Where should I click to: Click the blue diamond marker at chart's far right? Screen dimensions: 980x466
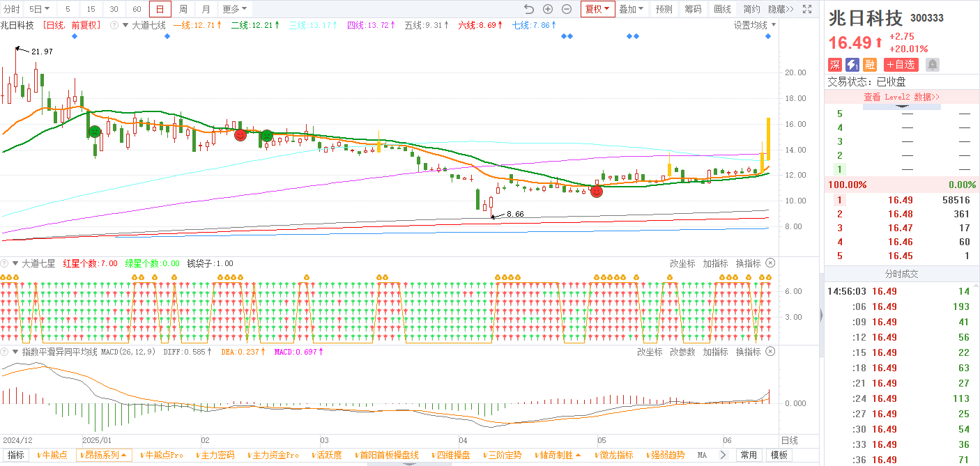click(x=768, y=36)
